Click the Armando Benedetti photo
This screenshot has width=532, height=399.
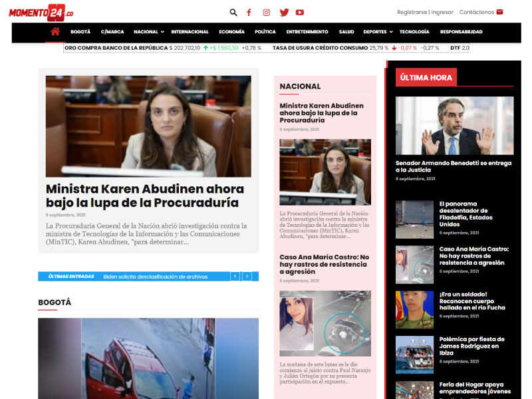pyautogui.click(x=454, y=126)
